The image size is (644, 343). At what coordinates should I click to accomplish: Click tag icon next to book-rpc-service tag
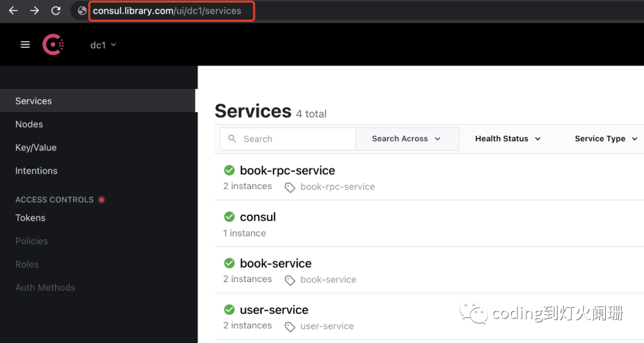coord(290,187)
